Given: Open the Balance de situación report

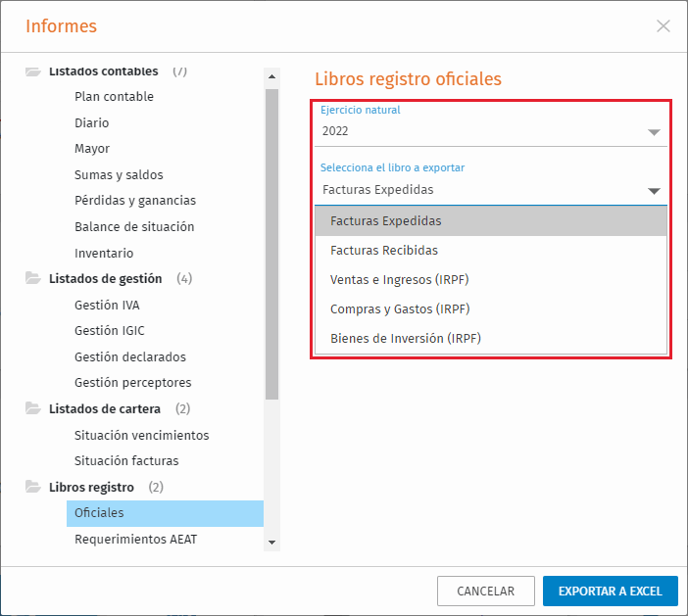Looking at the screenshot, I should pyautogui.click(x=134, y=226).
